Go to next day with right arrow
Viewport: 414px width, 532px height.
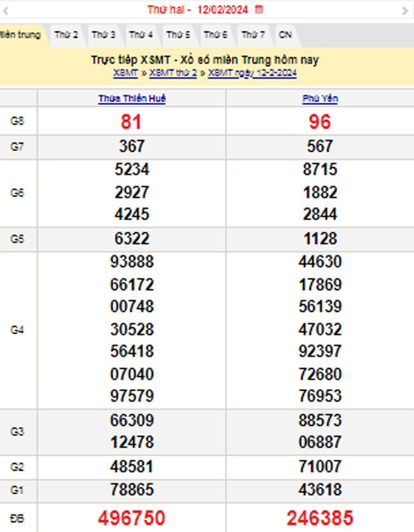(405, 10)
